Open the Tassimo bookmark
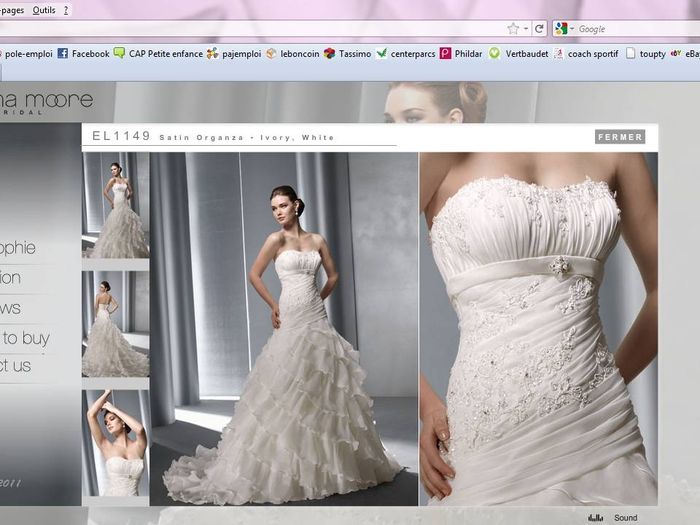This screenshot has width=700, height=525. coord(346,54)
